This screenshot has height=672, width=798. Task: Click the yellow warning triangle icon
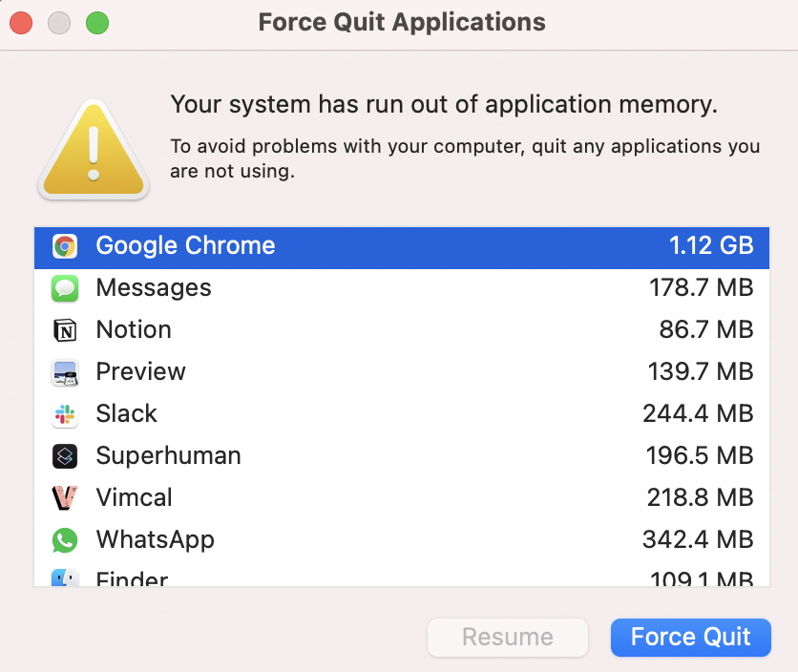pyautogui.click(x=94, y=149)
